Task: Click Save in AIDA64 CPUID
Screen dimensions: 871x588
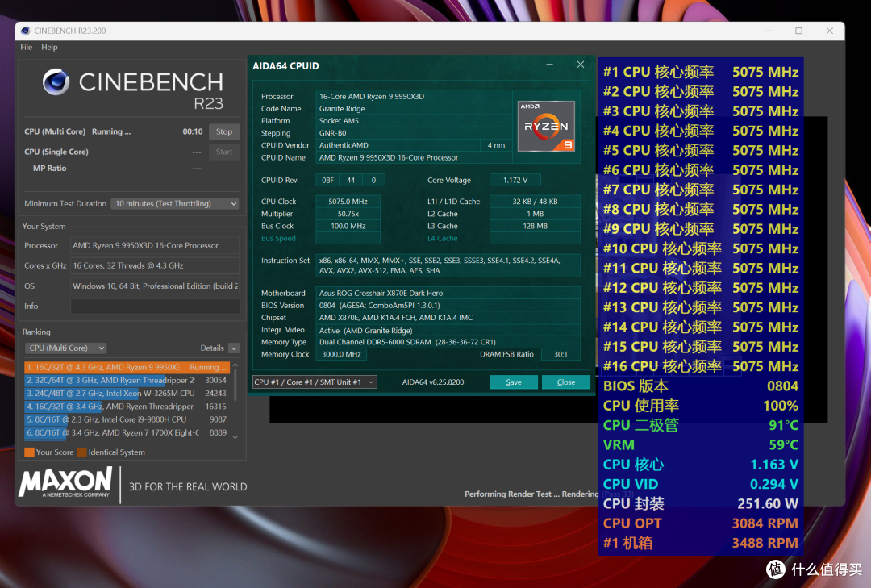Action: click(x=513, y=382)
